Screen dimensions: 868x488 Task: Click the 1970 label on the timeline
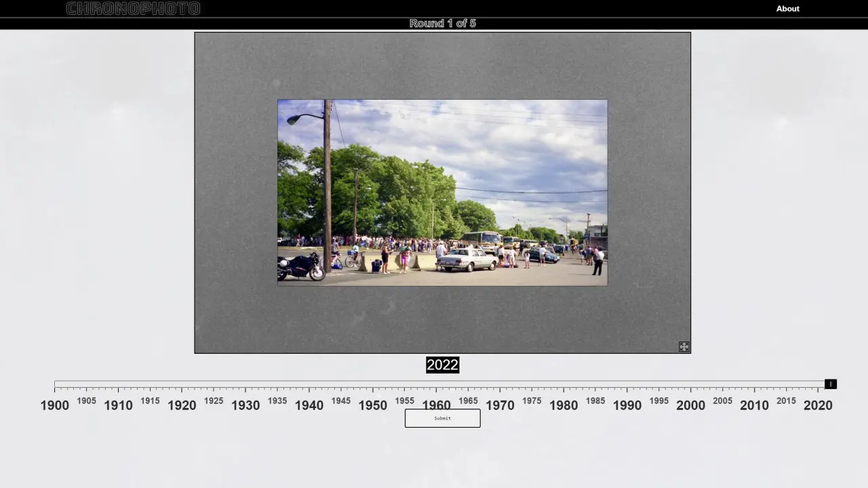pyautogui.click(x=500, y=405)
